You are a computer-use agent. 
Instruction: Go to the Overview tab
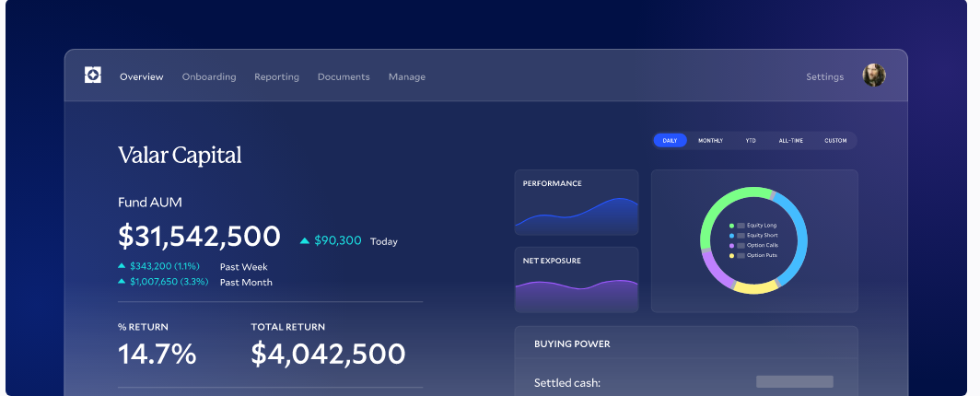coord(141,77)
